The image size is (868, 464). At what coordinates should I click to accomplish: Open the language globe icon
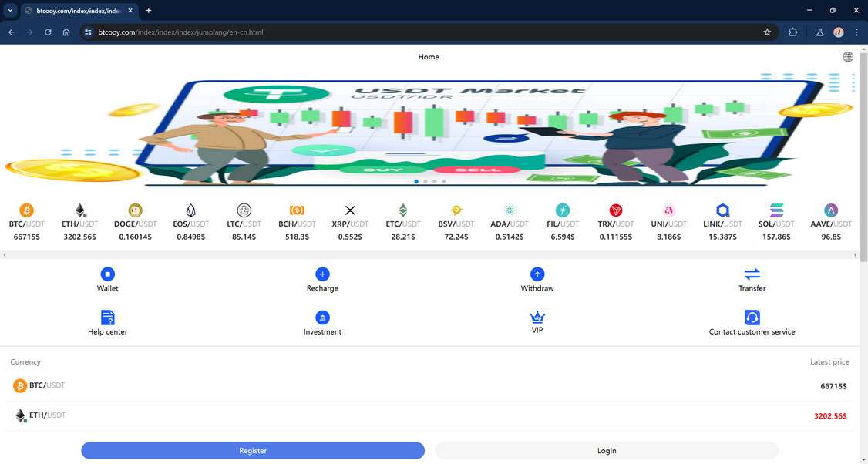847,56
